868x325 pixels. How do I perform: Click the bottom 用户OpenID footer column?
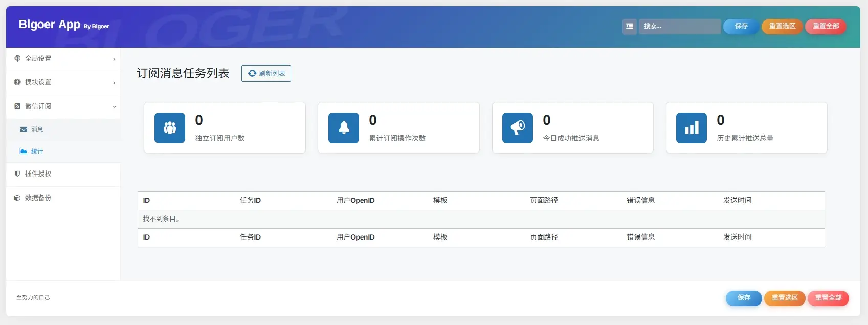(x=355, y=237)
